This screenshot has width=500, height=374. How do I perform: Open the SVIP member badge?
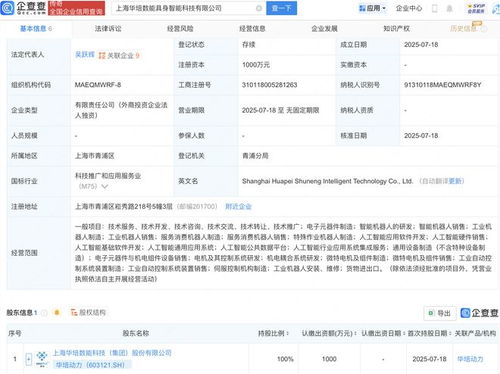click(x=476, y=8)
